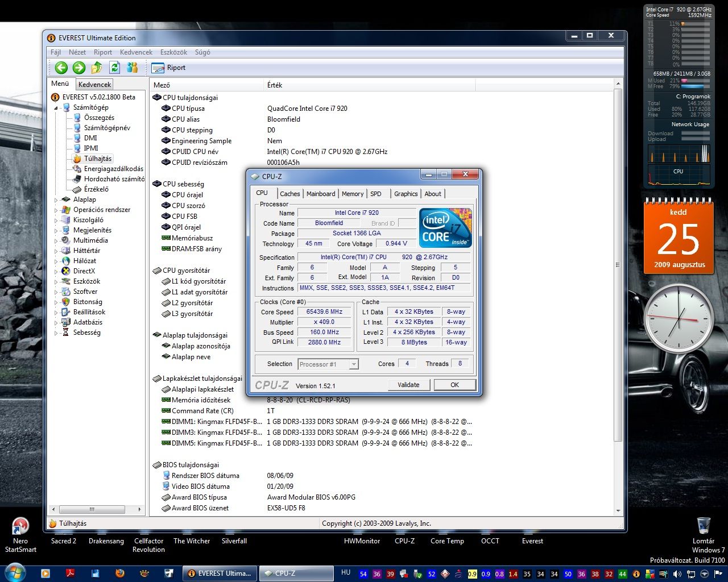Screen dimensions: 728x582
Task: Open the Súgó menu
Action: (202, 52)
